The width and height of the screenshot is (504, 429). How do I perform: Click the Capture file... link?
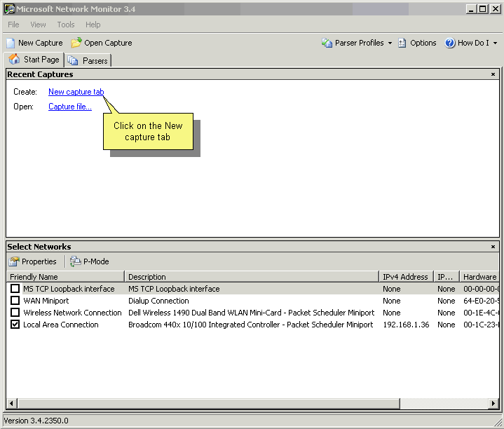pyautogui.click(x=70, y=107)
